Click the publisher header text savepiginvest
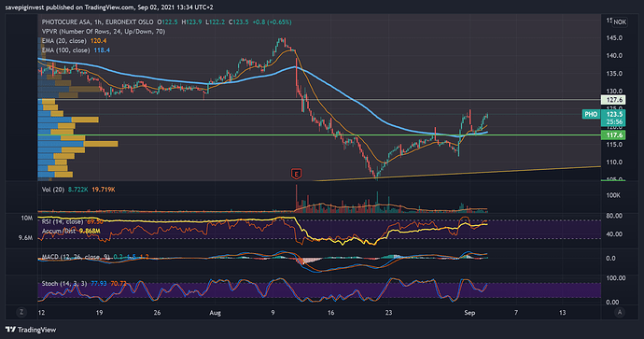This screenshot has width=644, height=339. 24,7
